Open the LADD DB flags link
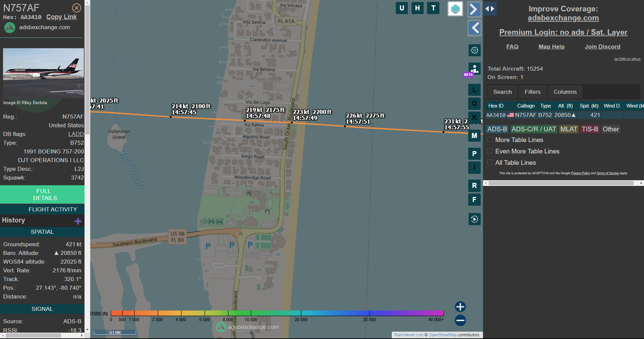This screenshot has height=339, width=644. [x=76, y=134]
